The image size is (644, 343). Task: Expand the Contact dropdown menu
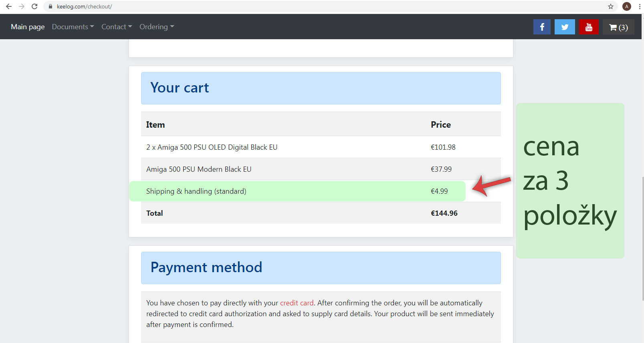pyautogui.click(x=116, y=27)
